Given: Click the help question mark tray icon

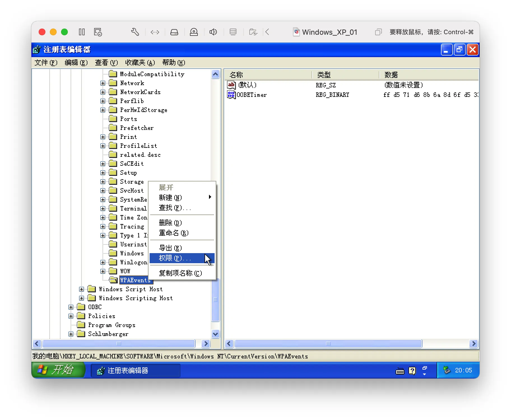Looking at the screenshot, I should (412, 371).
